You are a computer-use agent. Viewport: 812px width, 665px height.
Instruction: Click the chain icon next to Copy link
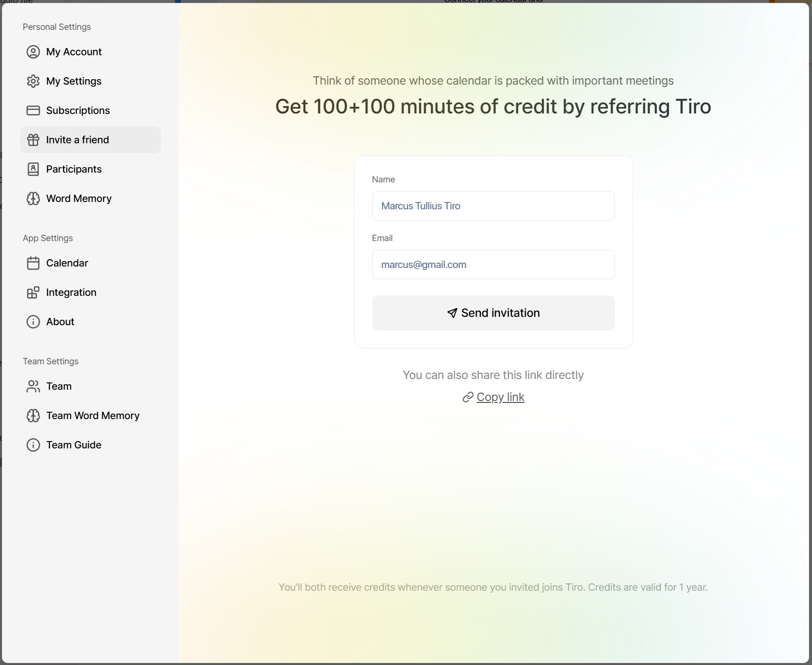click(468, 397)
